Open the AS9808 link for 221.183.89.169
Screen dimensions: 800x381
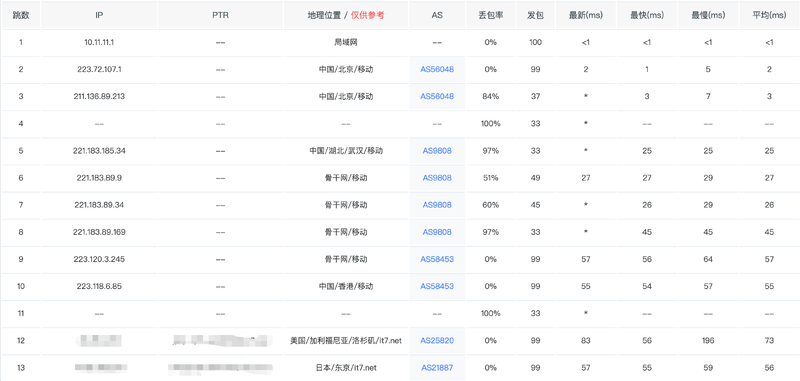(x=437, y=232)
